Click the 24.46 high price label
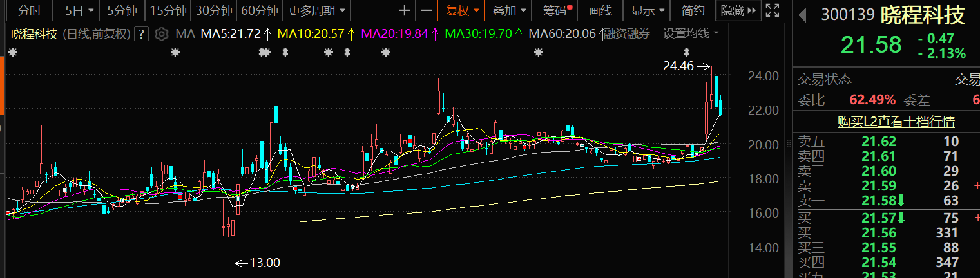This screenshot has height=278, width=980. 678,66
